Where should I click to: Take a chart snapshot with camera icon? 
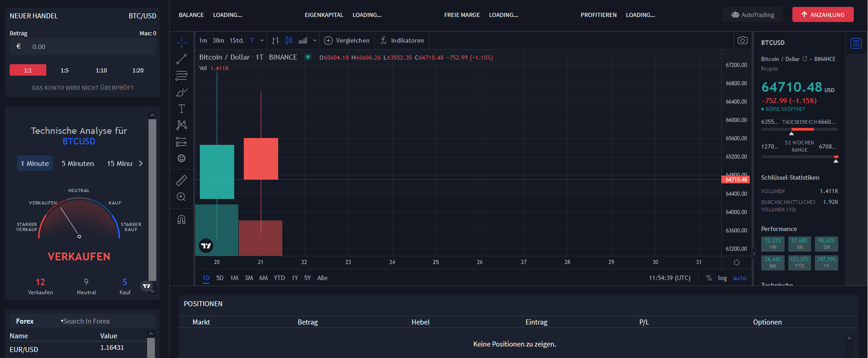tap(742, 40)
